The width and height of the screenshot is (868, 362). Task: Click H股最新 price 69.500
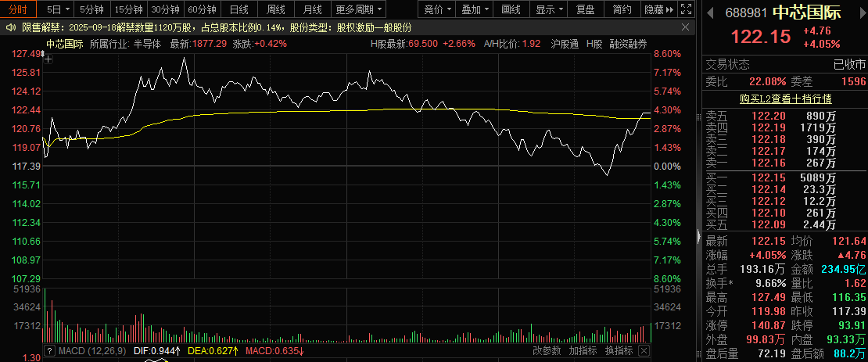coord(423,45)
